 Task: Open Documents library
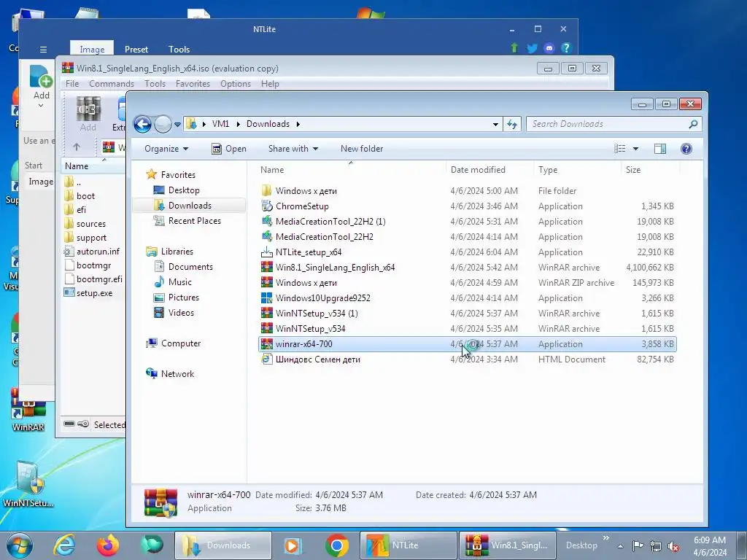(x=183, y=267)
